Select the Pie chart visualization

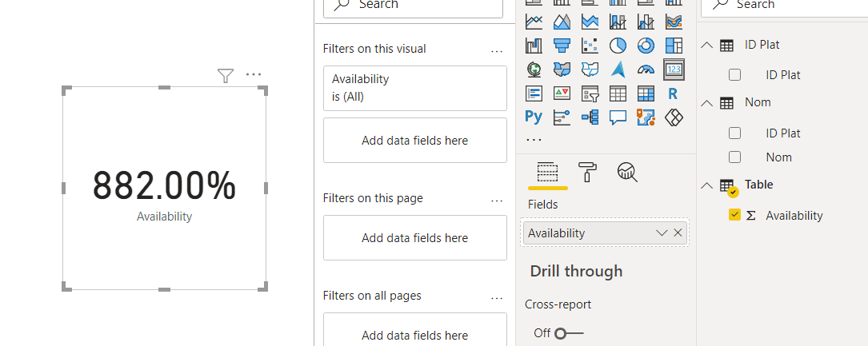pyautogui.click(x=618, y=46)
